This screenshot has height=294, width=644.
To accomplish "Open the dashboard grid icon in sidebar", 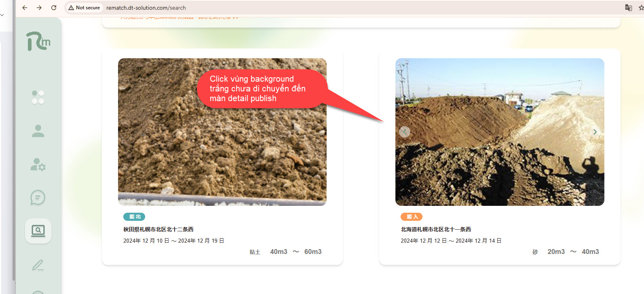I will tap(38, 97).
